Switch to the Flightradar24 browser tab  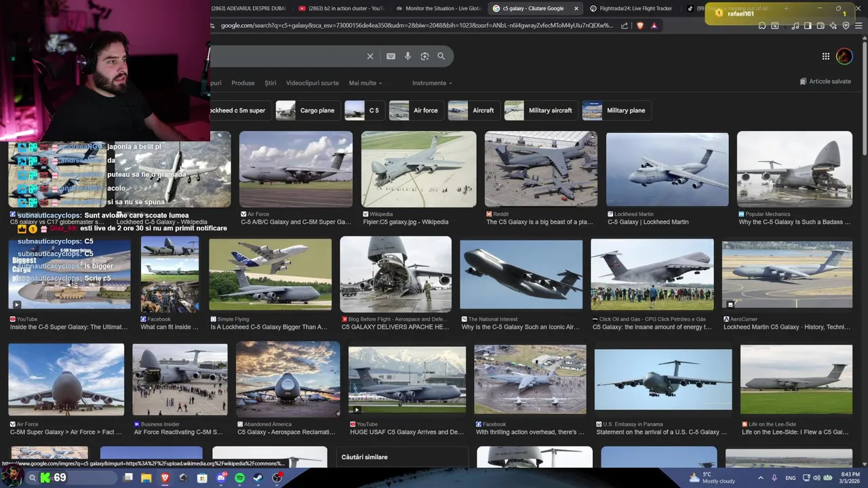[631, 8]
